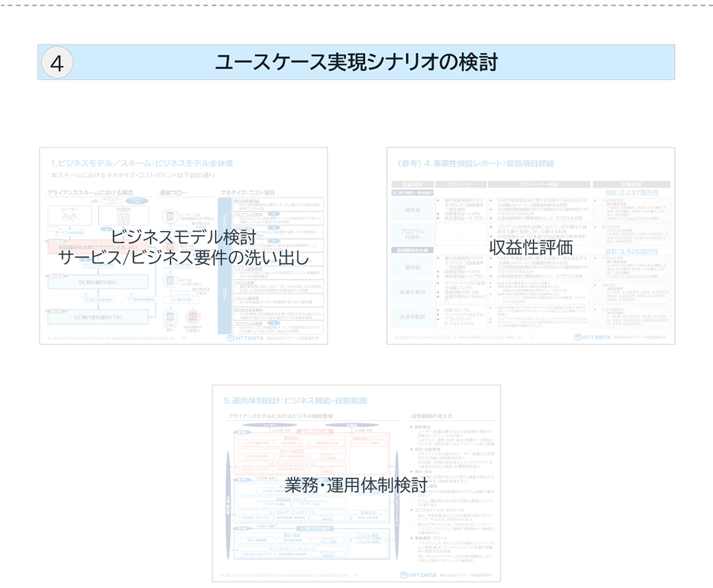Click the 役割範囲の考え方 heading

click(431, 416)
